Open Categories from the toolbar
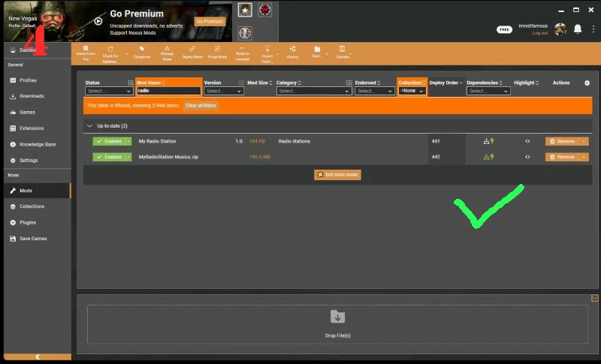601x364 pixels. tap(142, 53)
